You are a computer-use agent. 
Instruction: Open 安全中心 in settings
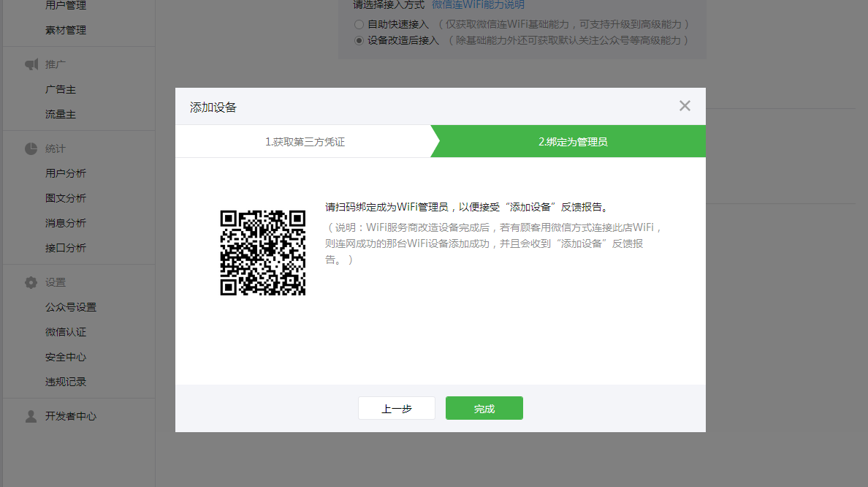click(x=65, y=357)
